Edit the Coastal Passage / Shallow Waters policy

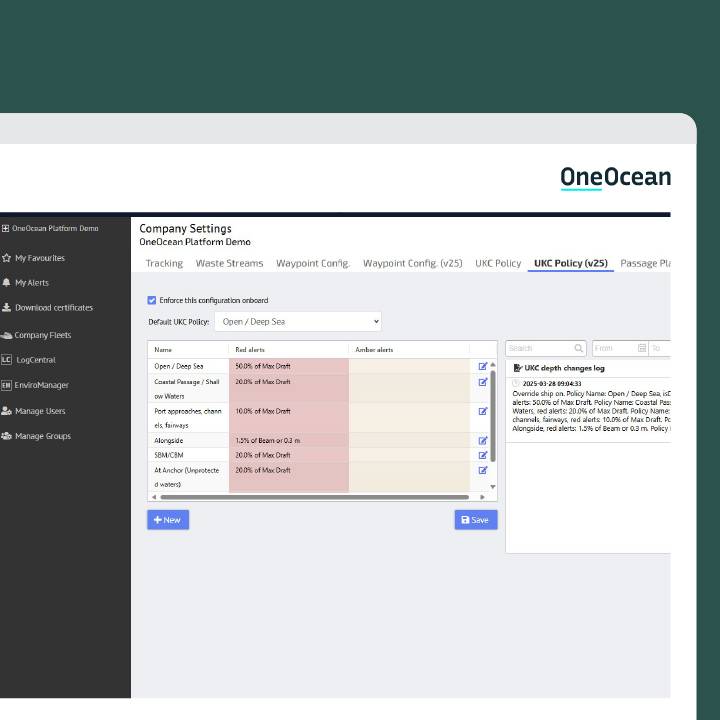(483, 382)
